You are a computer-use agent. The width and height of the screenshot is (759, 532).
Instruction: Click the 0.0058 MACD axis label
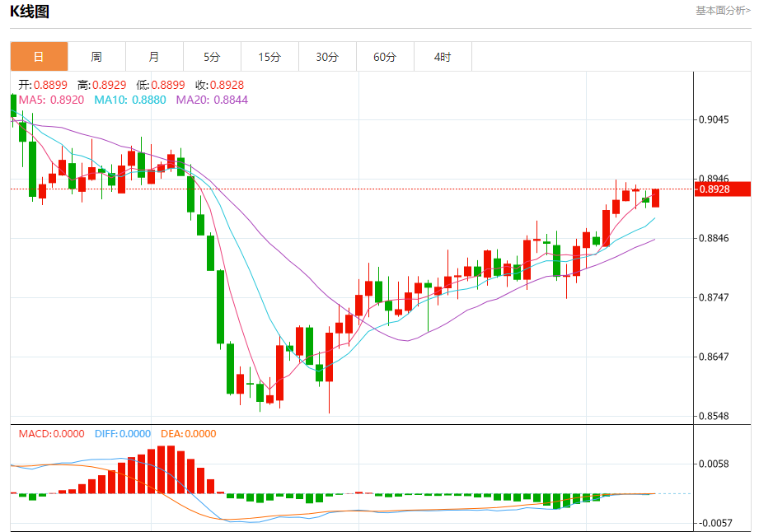714,464
